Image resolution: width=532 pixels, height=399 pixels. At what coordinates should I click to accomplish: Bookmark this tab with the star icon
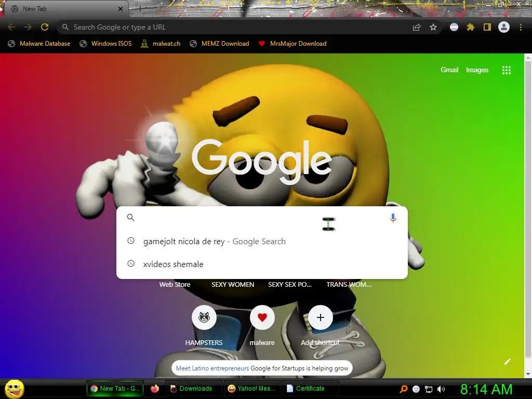pos(433,27)
